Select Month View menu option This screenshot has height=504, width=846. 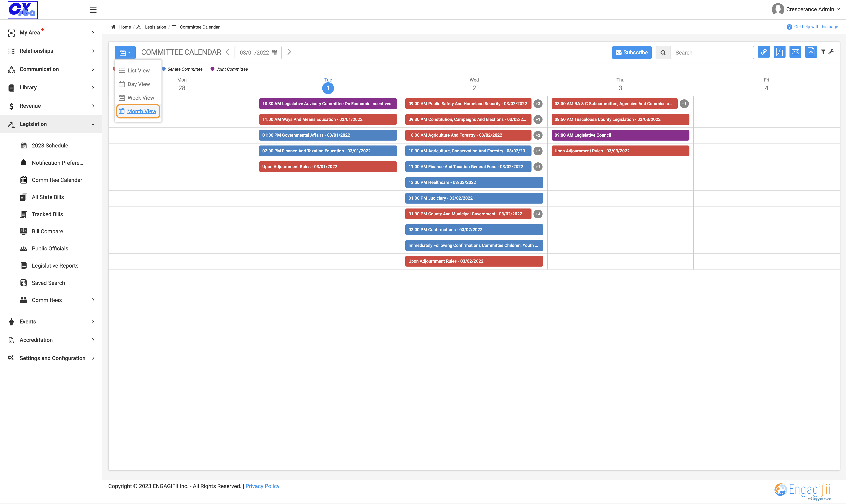[x=138, y=111]
